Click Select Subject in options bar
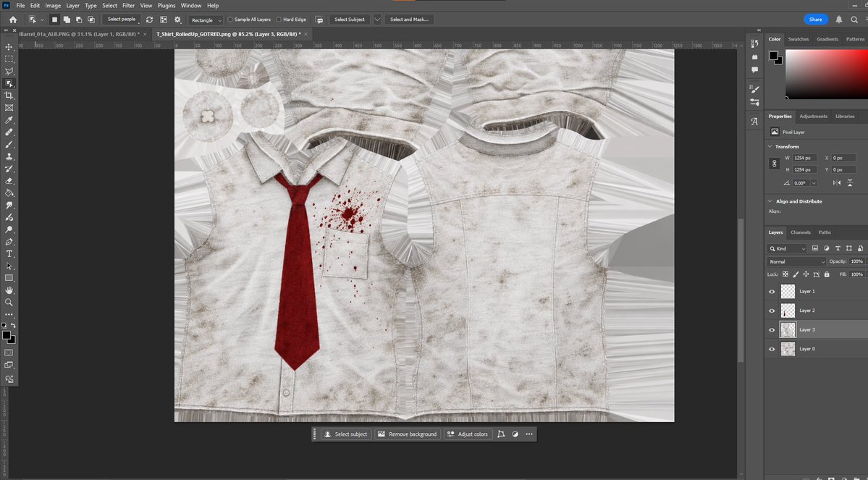 [x=350, y=20]
